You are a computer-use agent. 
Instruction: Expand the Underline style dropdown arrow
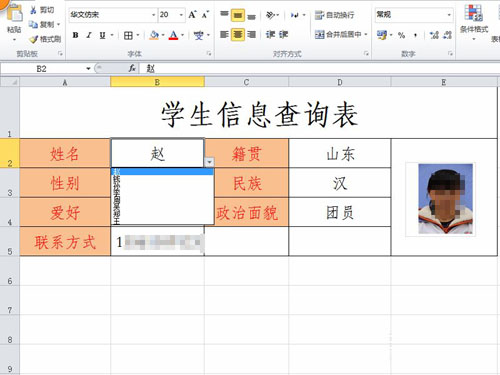point(112,35)
